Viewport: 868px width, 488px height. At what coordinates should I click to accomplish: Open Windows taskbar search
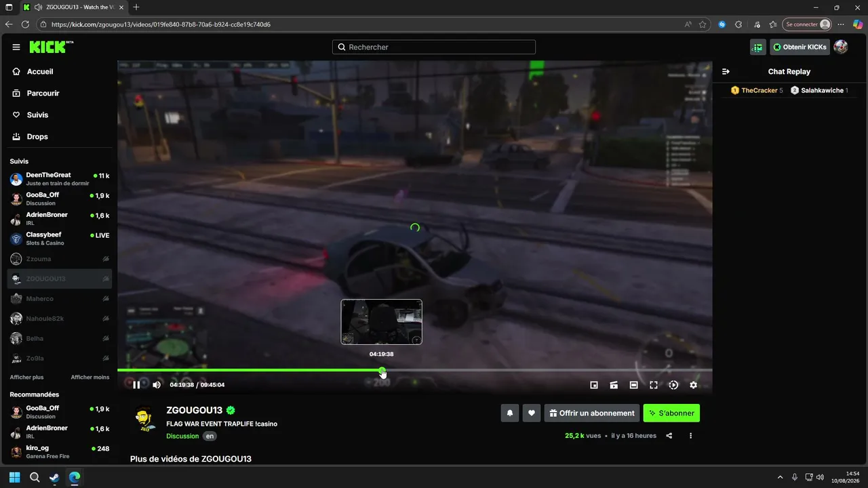pos(35,477)
